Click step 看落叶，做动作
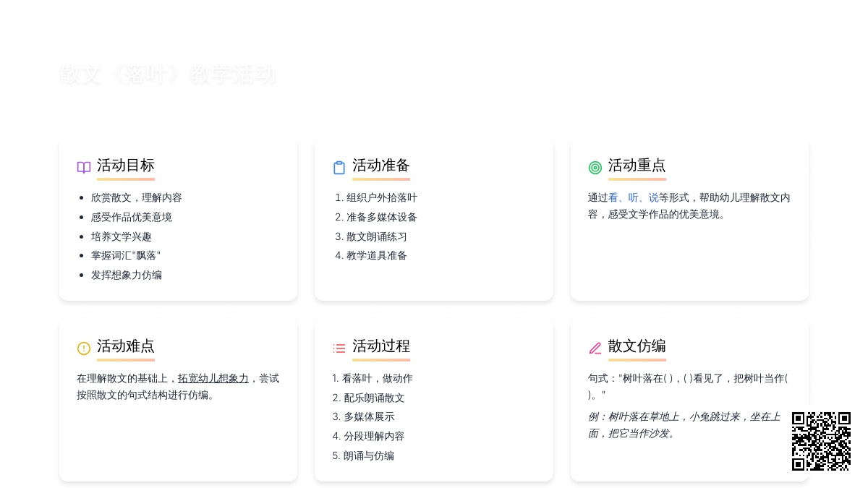 [x=378, y=378]
